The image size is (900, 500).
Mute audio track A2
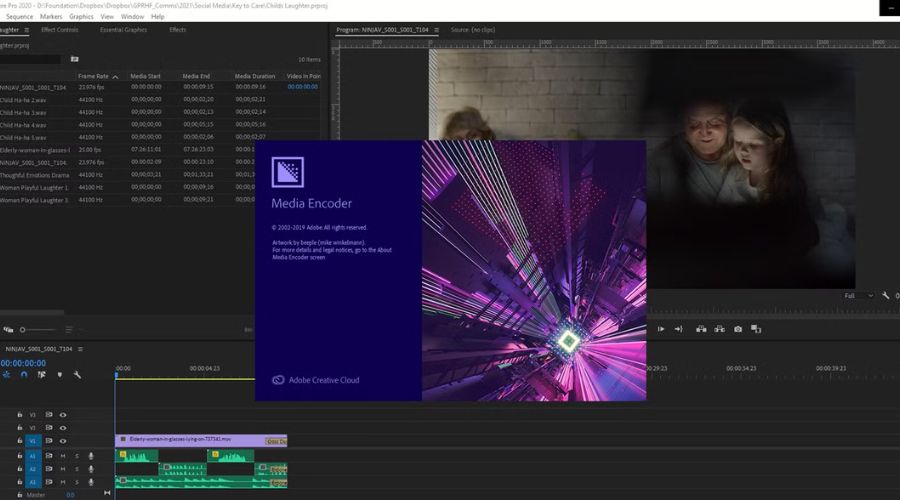(x=63, y=469)
